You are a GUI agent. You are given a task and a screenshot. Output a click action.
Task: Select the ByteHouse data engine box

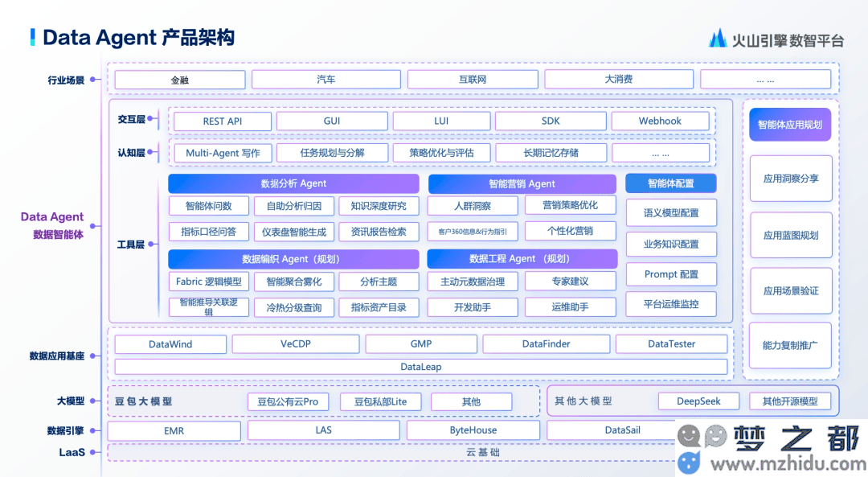pyautogui.click(x=473, y=430)
